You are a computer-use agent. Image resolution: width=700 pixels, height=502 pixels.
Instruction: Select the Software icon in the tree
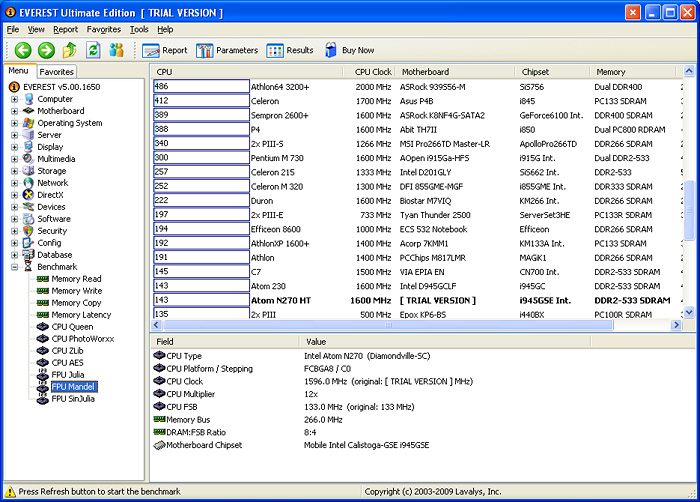pyautogui.click(x=29, y=219)
